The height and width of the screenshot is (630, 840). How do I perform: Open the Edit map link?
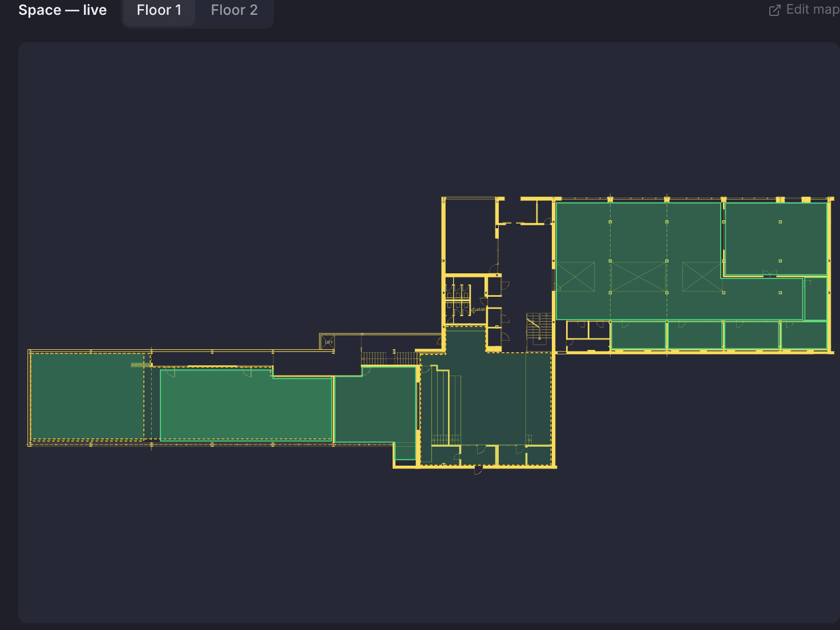click(804, 10)
